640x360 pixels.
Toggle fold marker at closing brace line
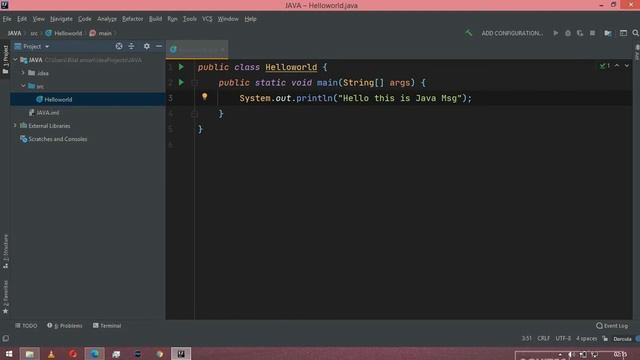194,114
